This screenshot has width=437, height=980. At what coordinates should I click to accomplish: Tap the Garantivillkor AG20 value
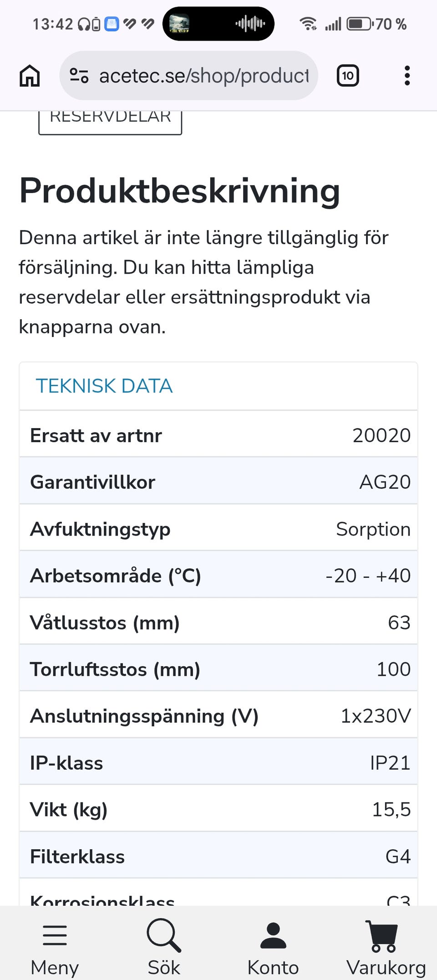click(x=385, y=482)
